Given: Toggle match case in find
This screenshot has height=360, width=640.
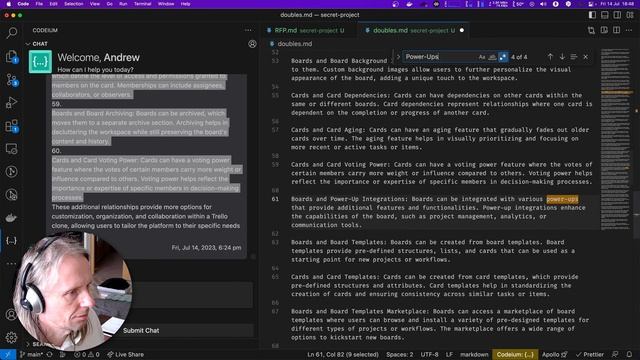Looking at the screenshot, I should point(482,57).
